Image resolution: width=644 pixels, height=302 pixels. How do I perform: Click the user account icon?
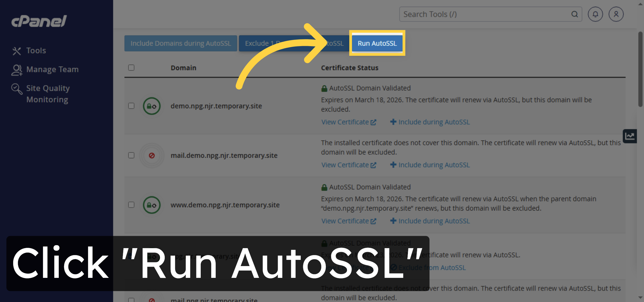tap(616, 14)
